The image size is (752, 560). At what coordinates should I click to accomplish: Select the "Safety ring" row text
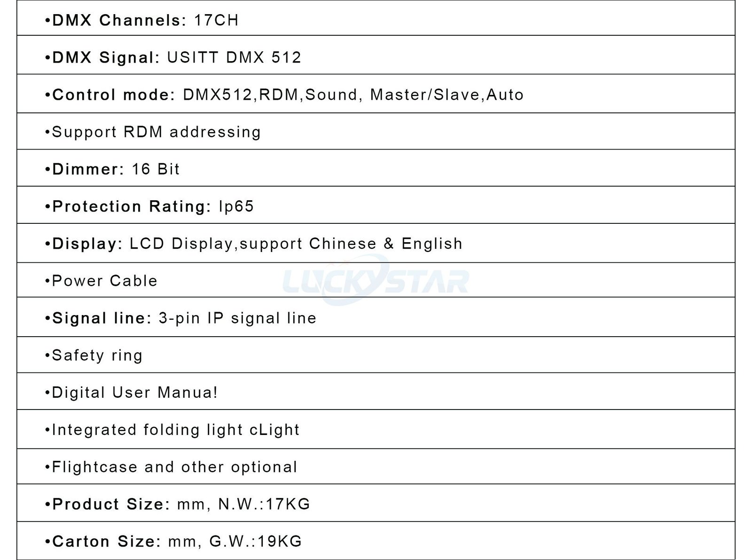click(x=97, y=355)
